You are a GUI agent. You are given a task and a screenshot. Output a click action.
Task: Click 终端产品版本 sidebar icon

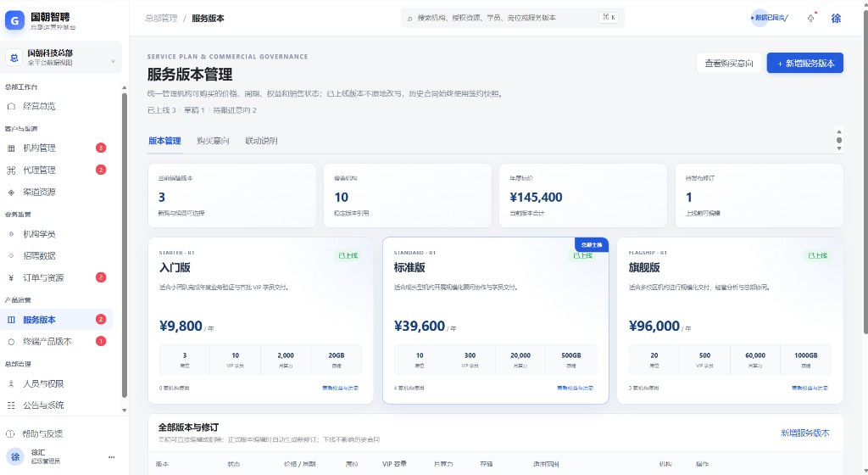(x=11, y=342)
